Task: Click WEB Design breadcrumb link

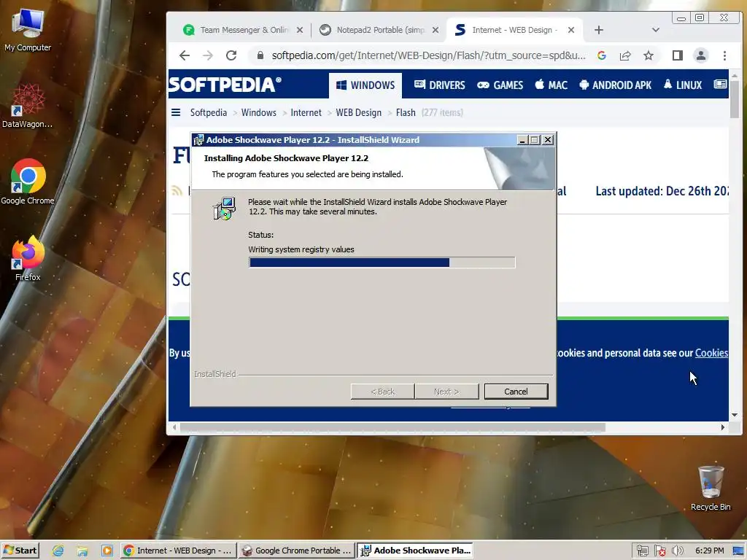Action: pyautogui.click(x=359, y=113)
